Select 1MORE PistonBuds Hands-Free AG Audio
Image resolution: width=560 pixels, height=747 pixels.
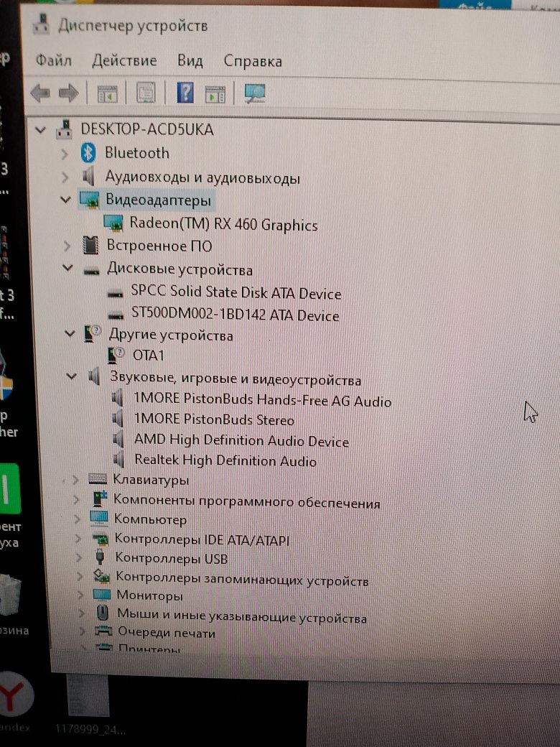(x=263, y=399)
